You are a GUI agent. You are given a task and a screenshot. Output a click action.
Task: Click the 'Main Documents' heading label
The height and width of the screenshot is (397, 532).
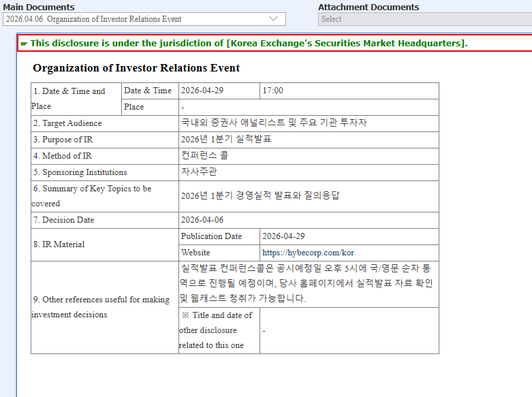39,7
